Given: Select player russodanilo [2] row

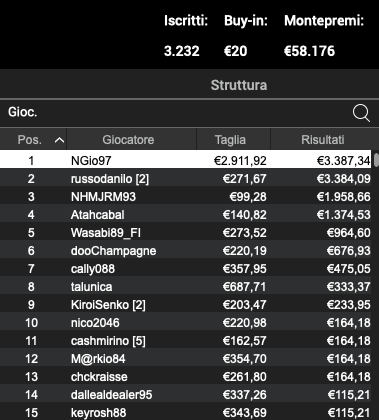Looking at the screenshot, I should coord(186,179).
